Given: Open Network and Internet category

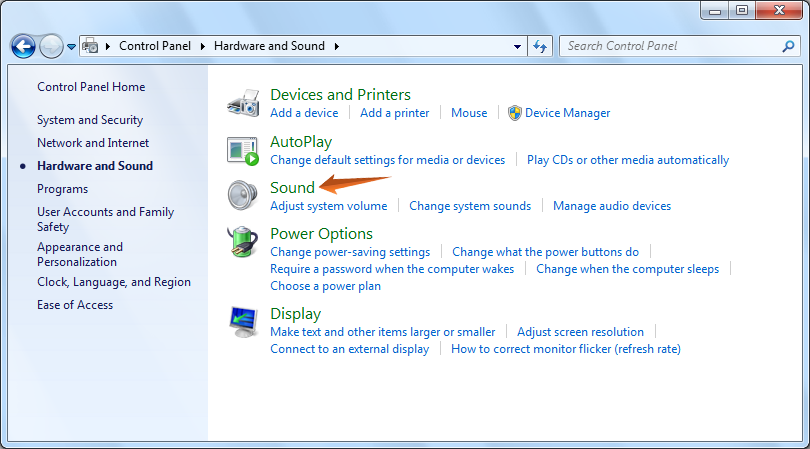Looking at the screenshot, I should tap(93, 143).
